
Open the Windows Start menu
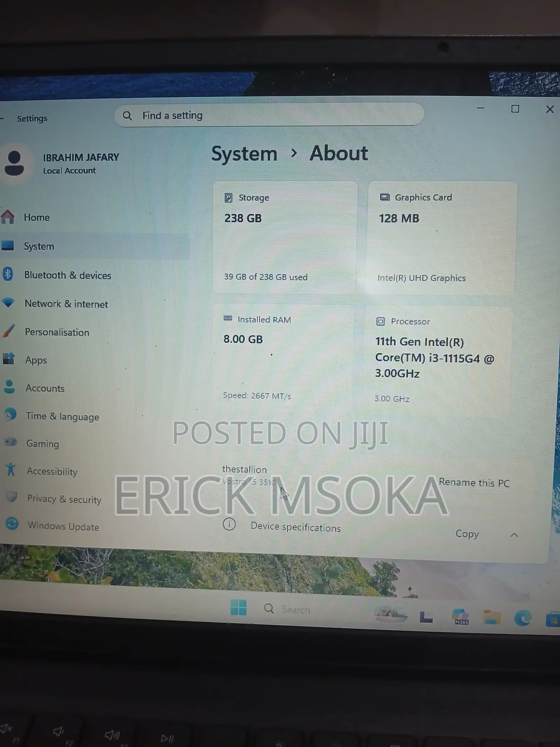238,607
